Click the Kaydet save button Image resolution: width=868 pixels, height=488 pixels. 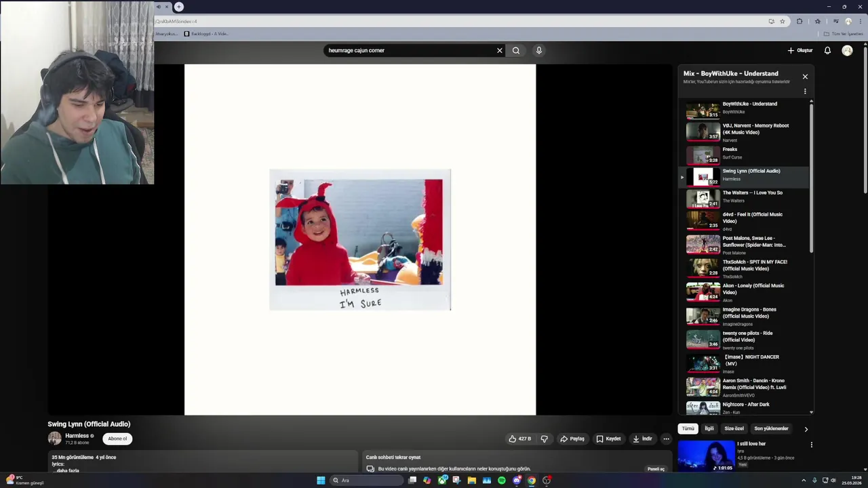pyautogui.click(x=608, y=439)
